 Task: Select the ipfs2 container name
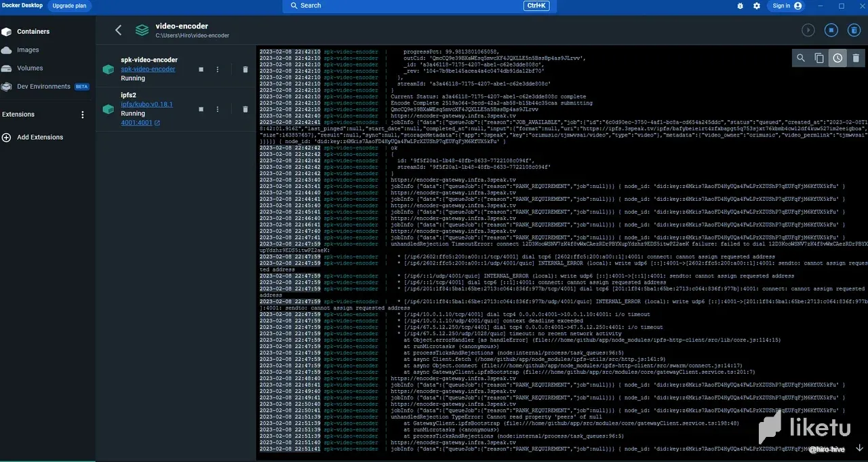click(128, 95)
